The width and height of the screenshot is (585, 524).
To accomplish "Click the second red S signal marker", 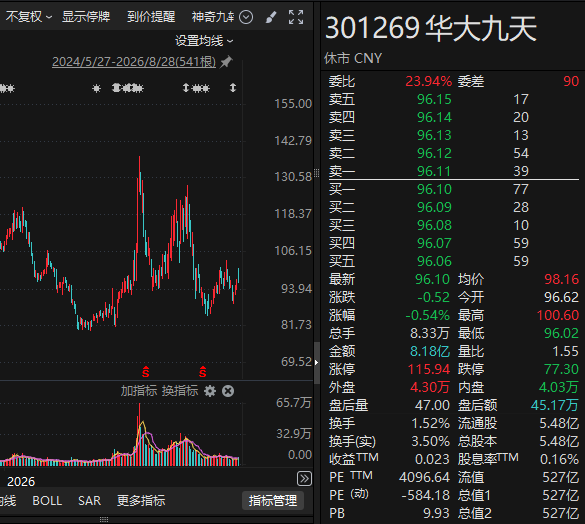I will [203, 372].
